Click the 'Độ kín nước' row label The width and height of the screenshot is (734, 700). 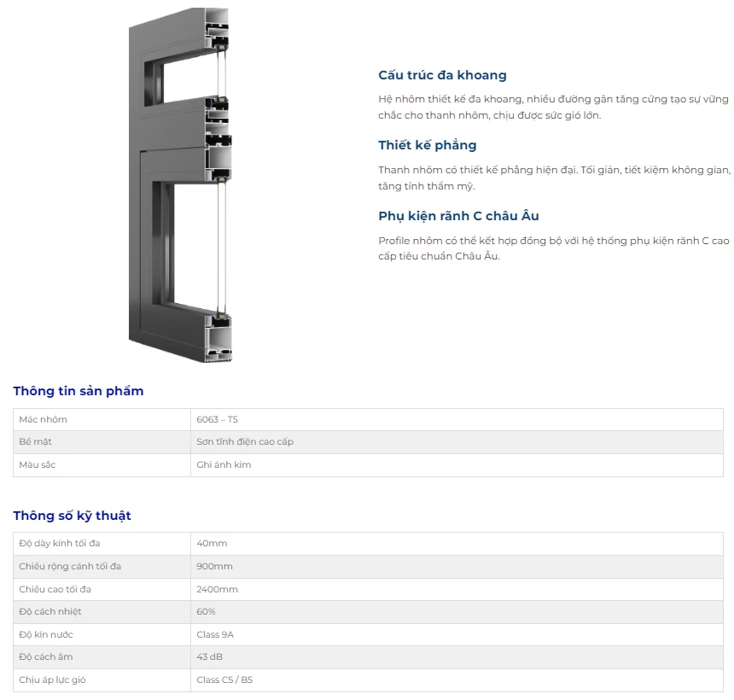coord(46,634)
